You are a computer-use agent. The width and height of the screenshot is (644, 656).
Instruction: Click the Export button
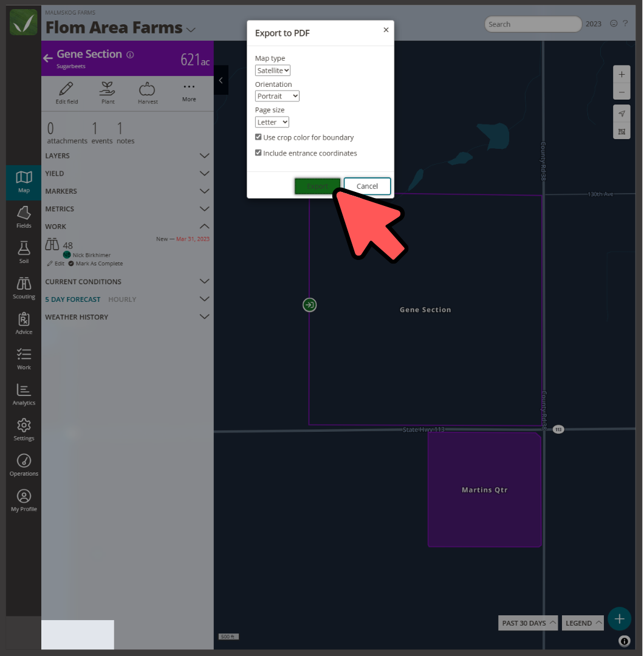coord(317,186)
